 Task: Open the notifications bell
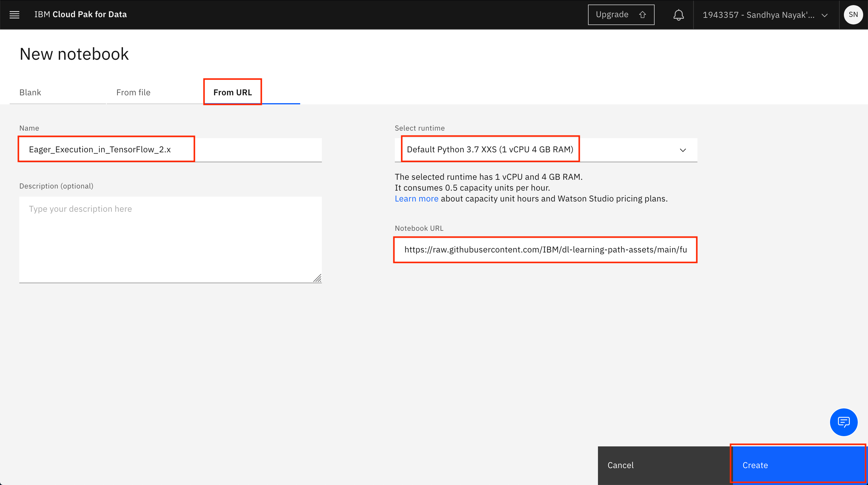(x=678, y=15)
